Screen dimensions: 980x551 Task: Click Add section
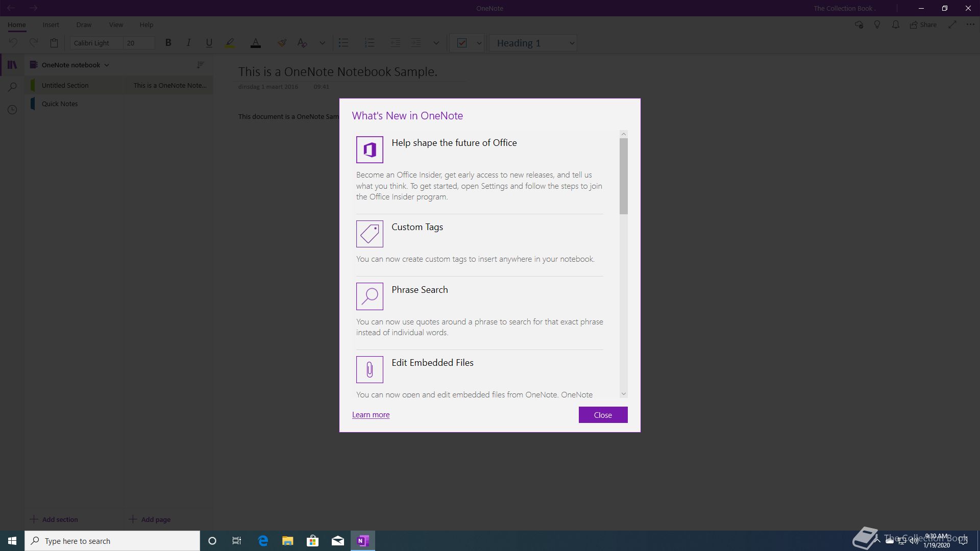(54, 519)
